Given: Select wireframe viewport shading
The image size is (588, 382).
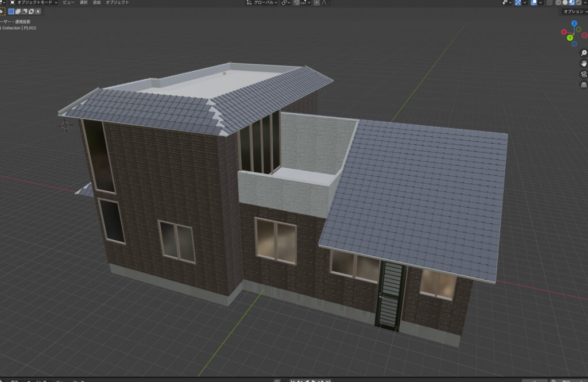Looking at the screenshot, I should 558,2.
